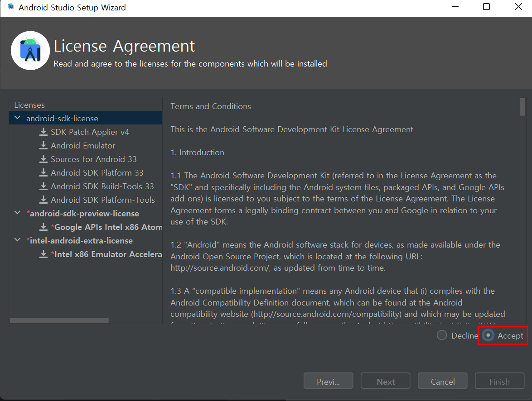532x401 pixels.
Task: Click the Android Studio logo in the header
Action: coord(30,51)
